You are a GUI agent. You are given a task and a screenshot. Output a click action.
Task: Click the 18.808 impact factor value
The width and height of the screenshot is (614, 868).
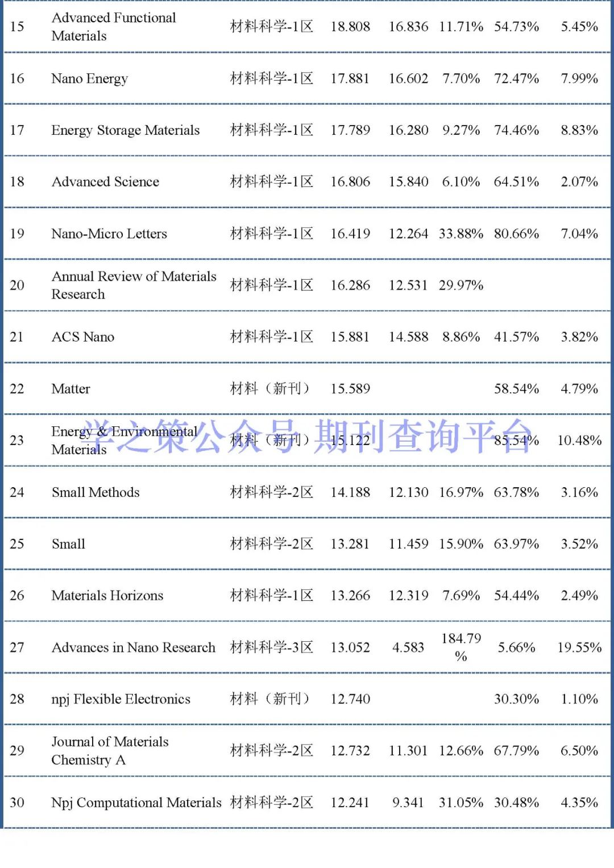coord(350,27)
